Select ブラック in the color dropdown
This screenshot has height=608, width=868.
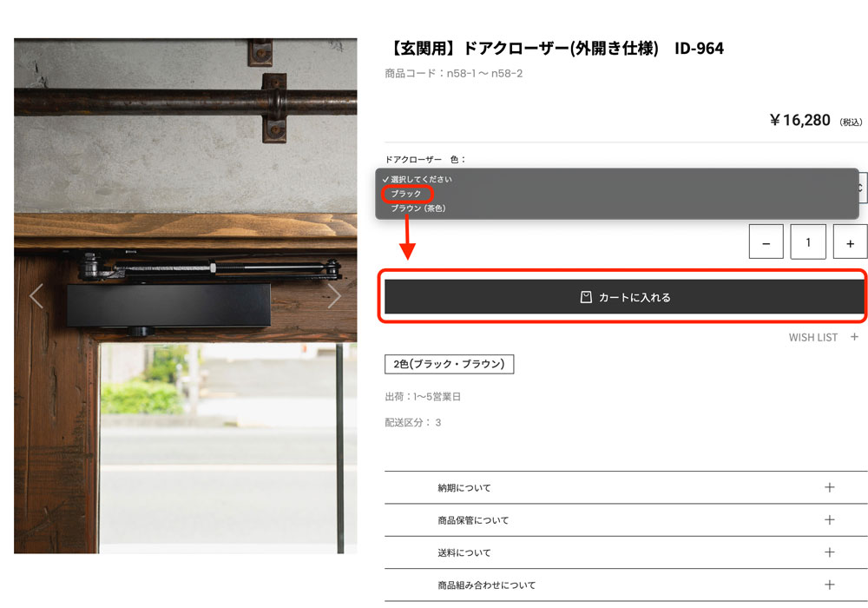(x=406, y=194)
